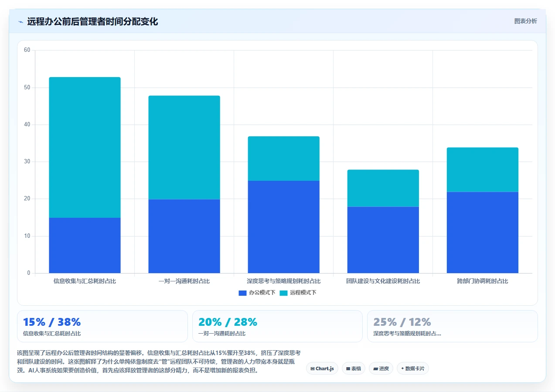The image size is (555, 392).
Task: Click the teal bar segment for 信息收集与汇总耗时占比
Action: click(x=85, y=147)
